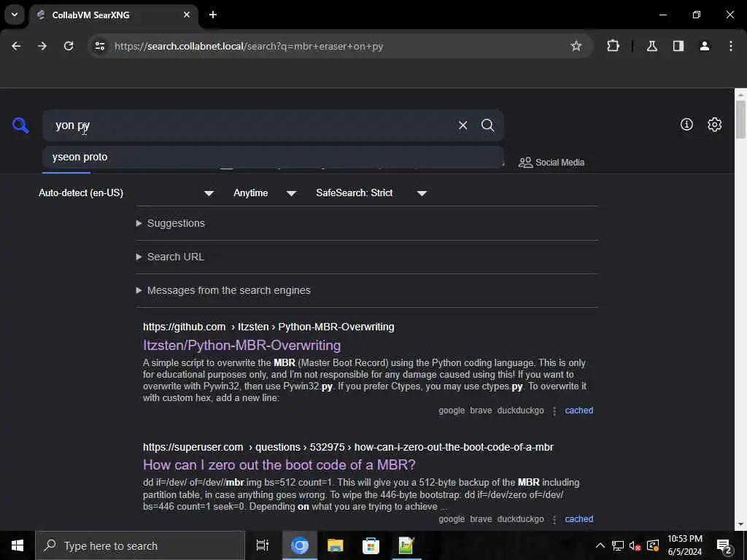Open the Auto-detect language dropdown
The image size is (747, 560).
point(126,192)
